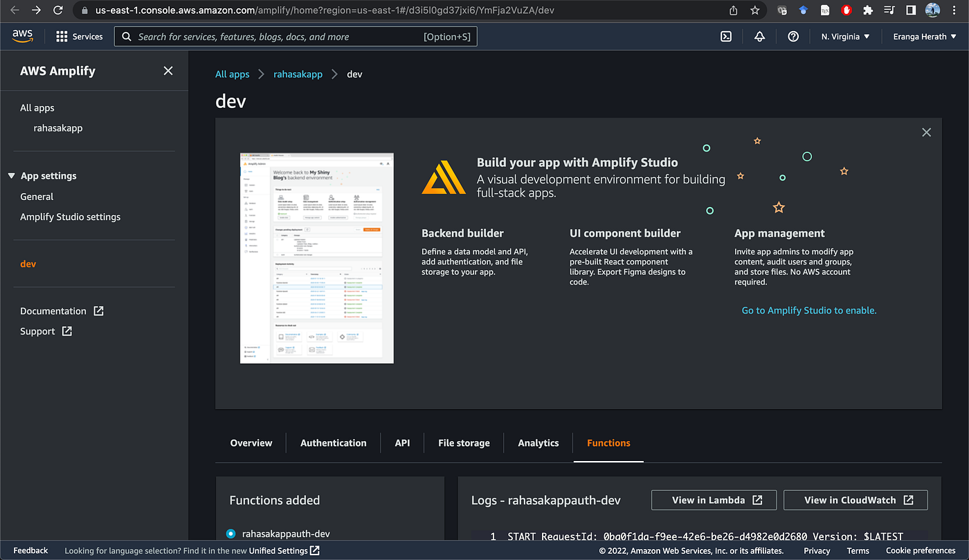Select the Functions tab

click(x=608, y=443)
